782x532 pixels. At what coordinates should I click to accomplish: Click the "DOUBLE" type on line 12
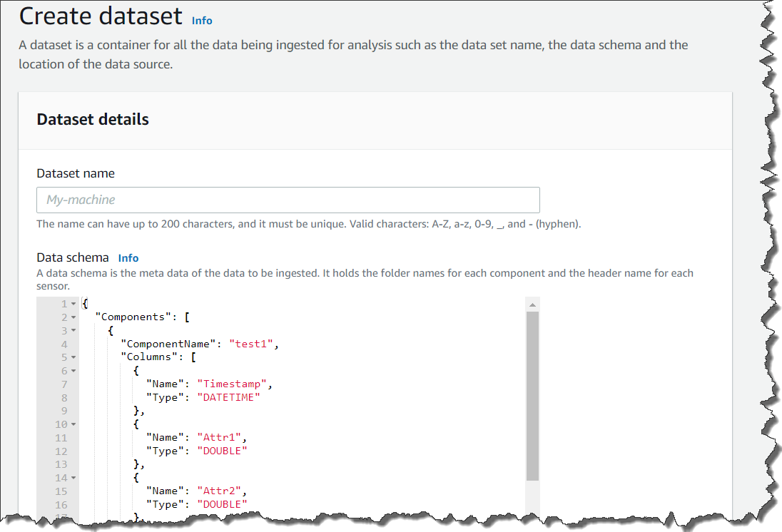point(223,451)
